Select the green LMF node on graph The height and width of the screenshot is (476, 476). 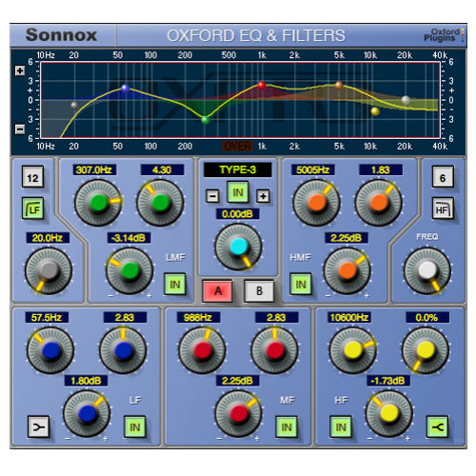point(206,120)
